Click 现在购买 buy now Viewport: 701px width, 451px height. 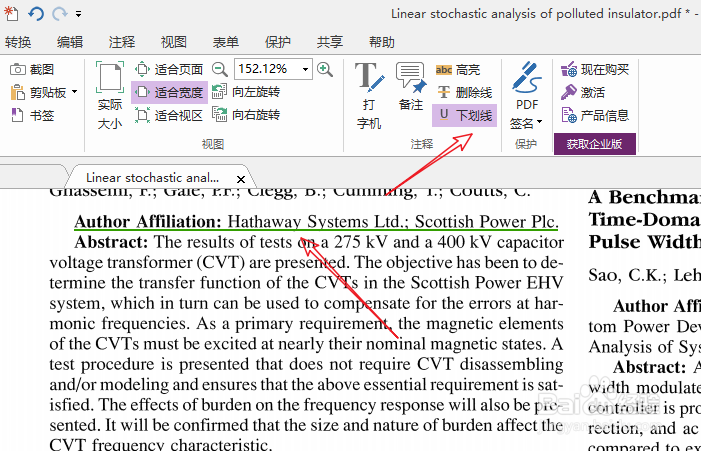pyautogui.click(x=595, y=69)
